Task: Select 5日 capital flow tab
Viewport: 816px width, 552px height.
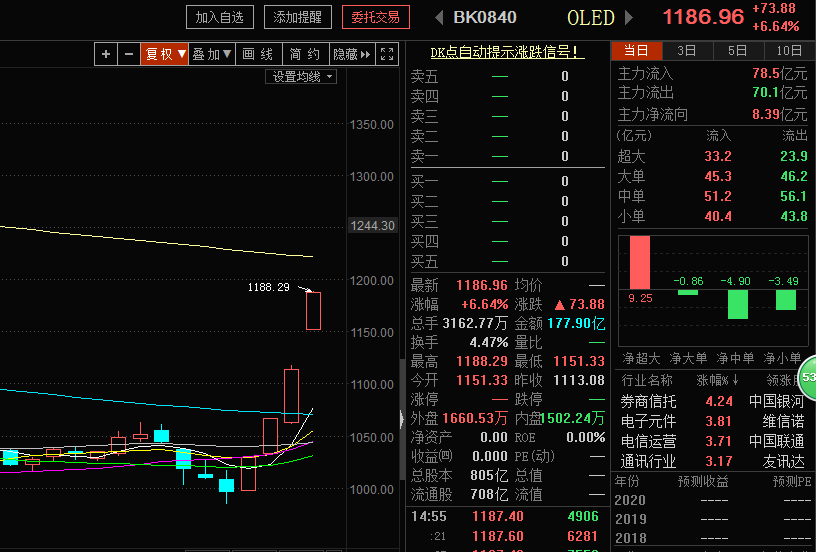Action: pyautogui.click(x=737, y=50)
